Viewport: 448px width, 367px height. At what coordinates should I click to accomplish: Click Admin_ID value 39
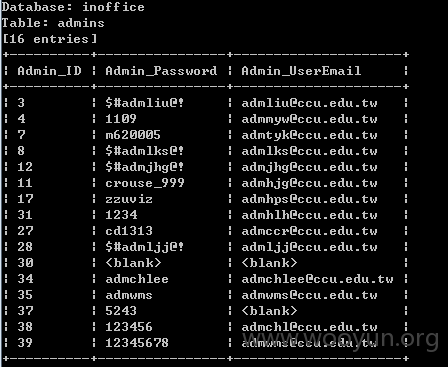[x=25, y=343]
